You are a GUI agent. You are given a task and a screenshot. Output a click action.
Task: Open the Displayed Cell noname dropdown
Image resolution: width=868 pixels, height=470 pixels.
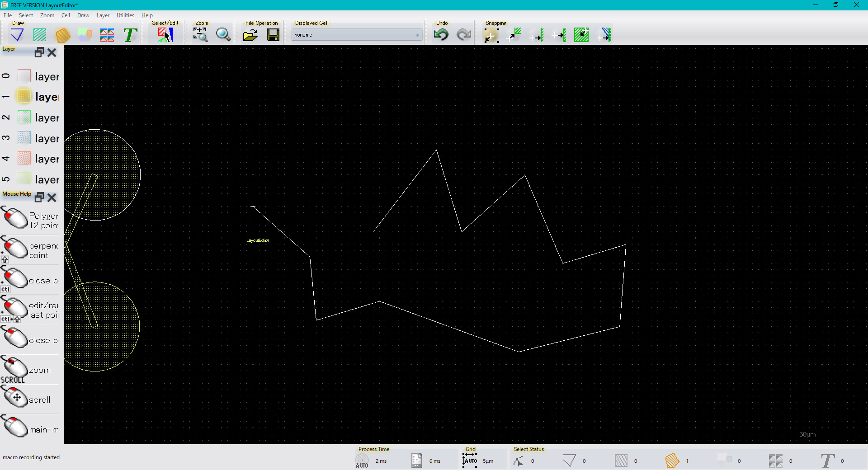pos(357,35)
